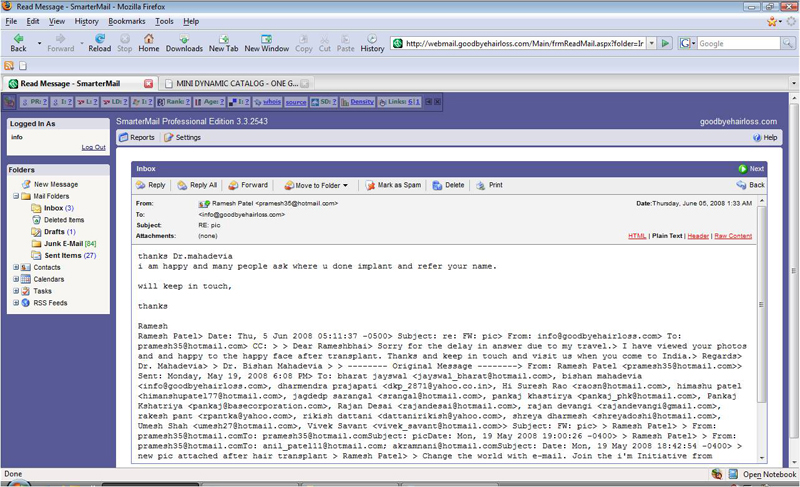Click the message body scroll down arrow
Viewport: 800px width, 487px height.
click(762, 458)
